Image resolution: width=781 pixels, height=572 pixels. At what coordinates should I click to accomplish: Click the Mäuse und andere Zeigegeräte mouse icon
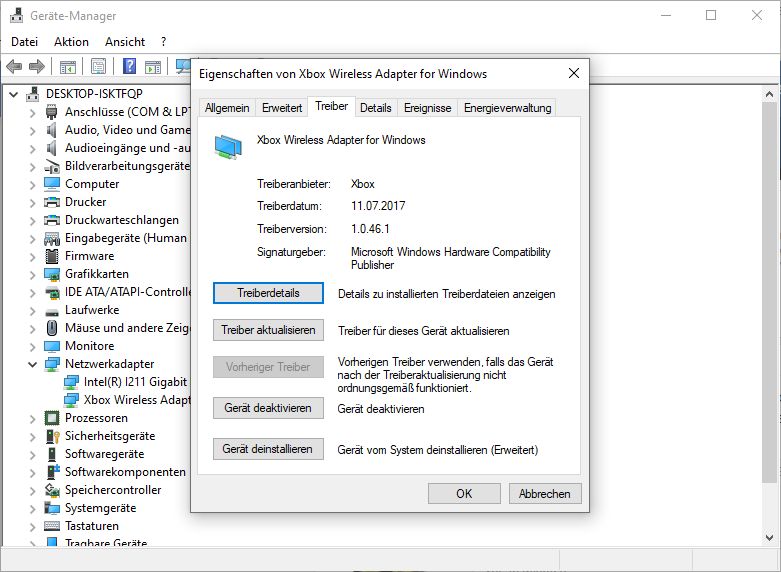click(x=52, y=328)
